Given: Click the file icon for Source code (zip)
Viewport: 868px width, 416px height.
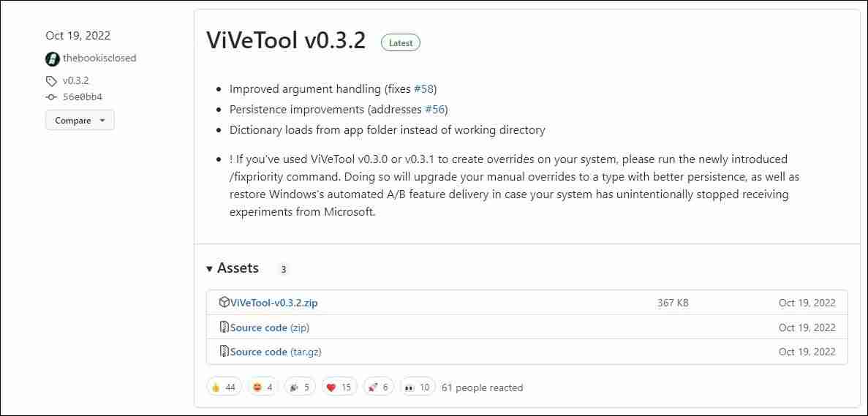Looking at the screenshot, I should [x=224, y=328].
